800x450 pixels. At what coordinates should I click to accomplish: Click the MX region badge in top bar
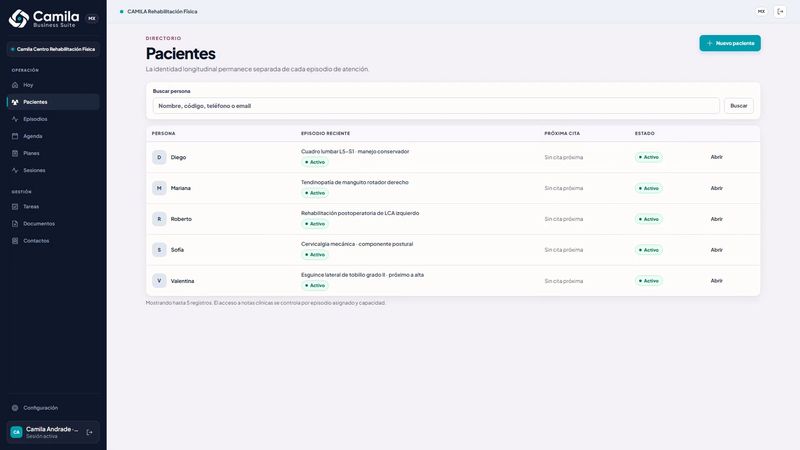761,11
